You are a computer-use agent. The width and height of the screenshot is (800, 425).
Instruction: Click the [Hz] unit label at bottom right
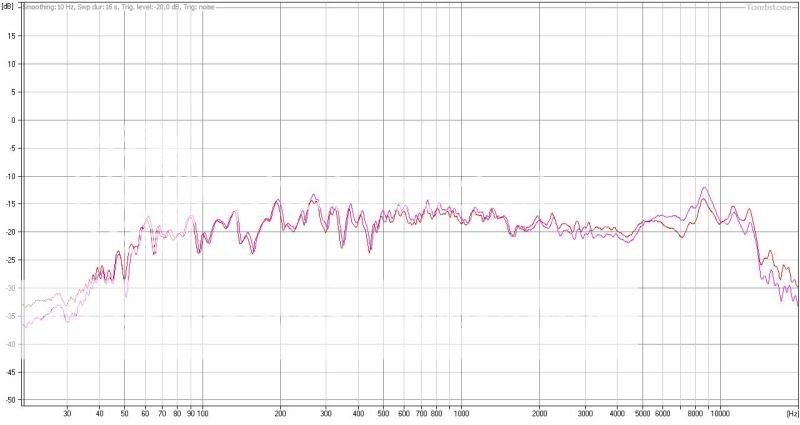[x=791, y=412]
